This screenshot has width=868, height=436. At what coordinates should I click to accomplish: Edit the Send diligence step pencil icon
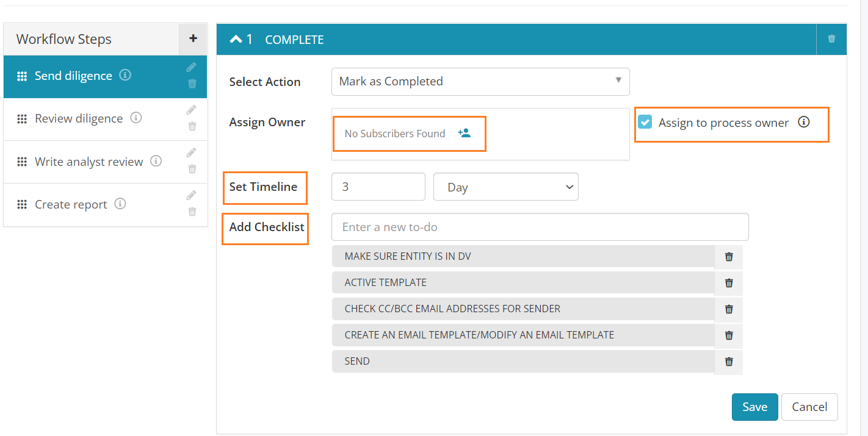tap(192, 67)
